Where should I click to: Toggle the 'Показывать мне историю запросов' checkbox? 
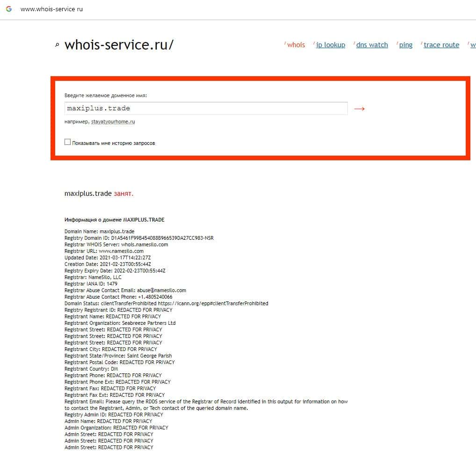[67, 142]
